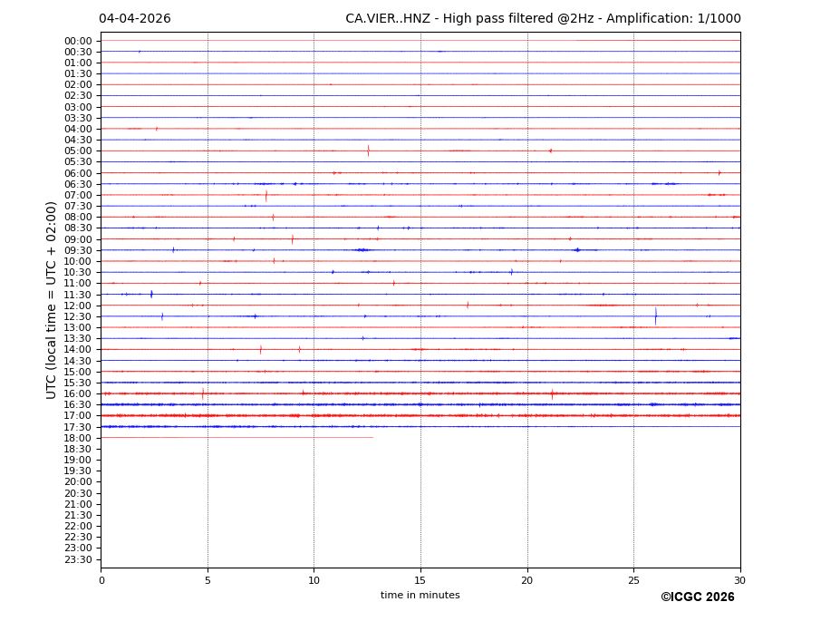Select the 23:30 time row label

78,559
